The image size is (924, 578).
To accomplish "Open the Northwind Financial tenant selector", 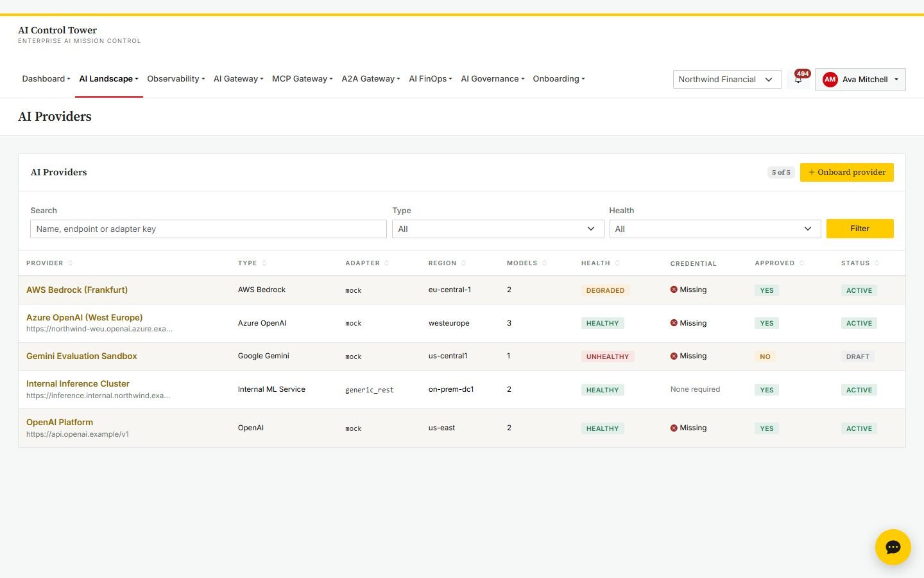I will pos(727,80).
